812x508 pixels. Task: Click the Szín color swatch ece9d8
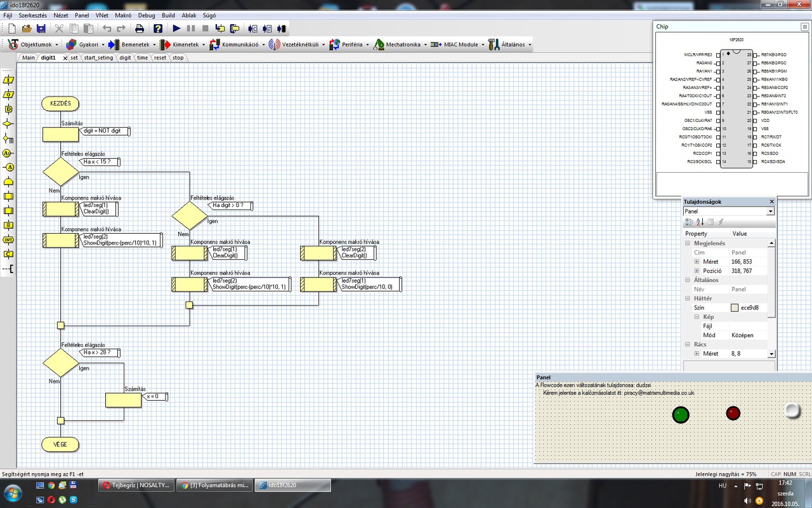pyautogui.click(x=735, y=308)
